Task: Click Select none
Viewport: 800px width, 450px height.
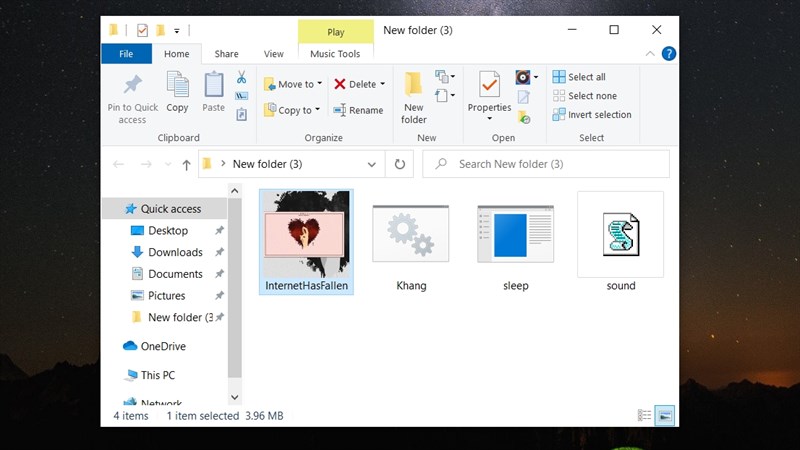Action: [x=585, y=96]
